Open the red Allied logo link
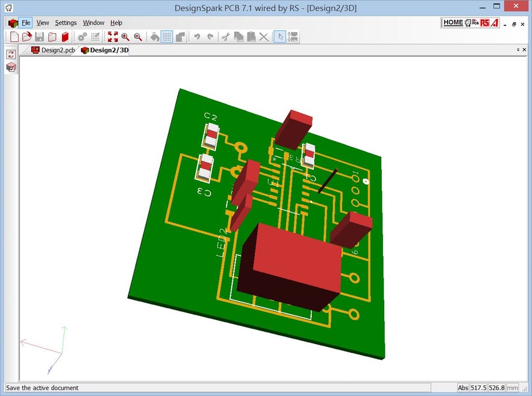532x396 pixels. coord(495,23)
